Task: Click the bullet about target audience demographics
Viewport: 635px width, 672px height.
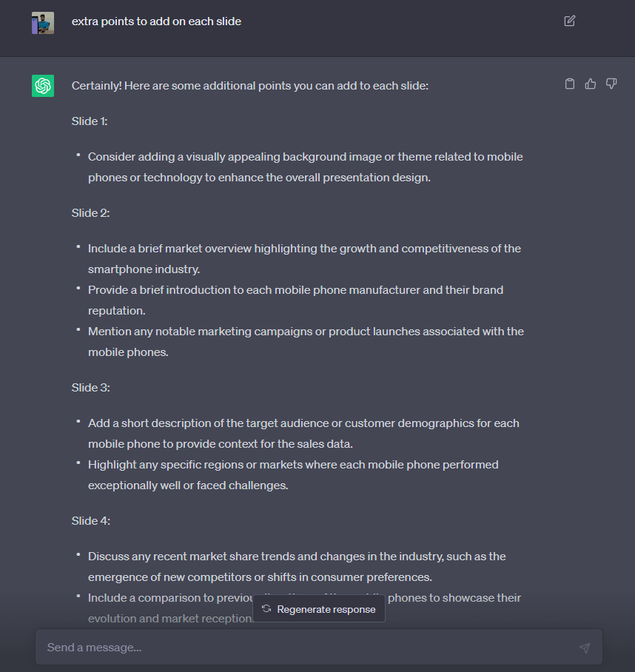Action: (303, 433)
